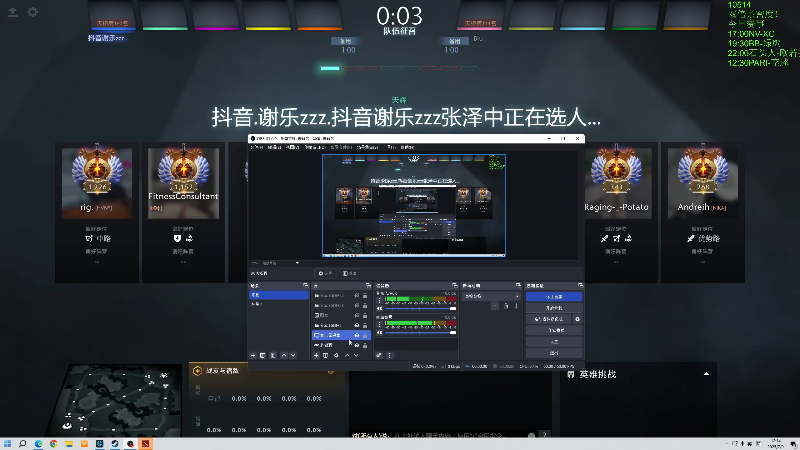800x450 pixels.
Task: Open the Help menu in OBS
Action: [x=407, y=147]
